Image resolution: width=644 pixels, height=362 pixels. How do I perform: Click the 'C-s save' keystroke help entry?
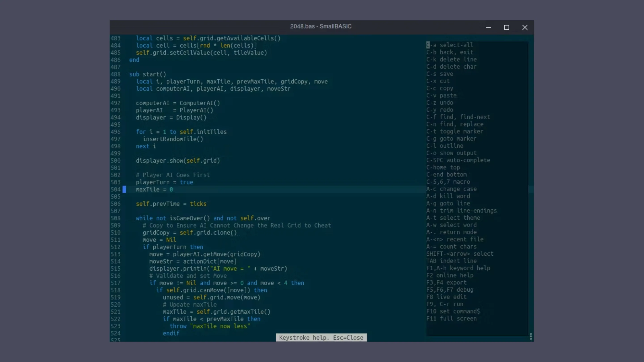439,74
